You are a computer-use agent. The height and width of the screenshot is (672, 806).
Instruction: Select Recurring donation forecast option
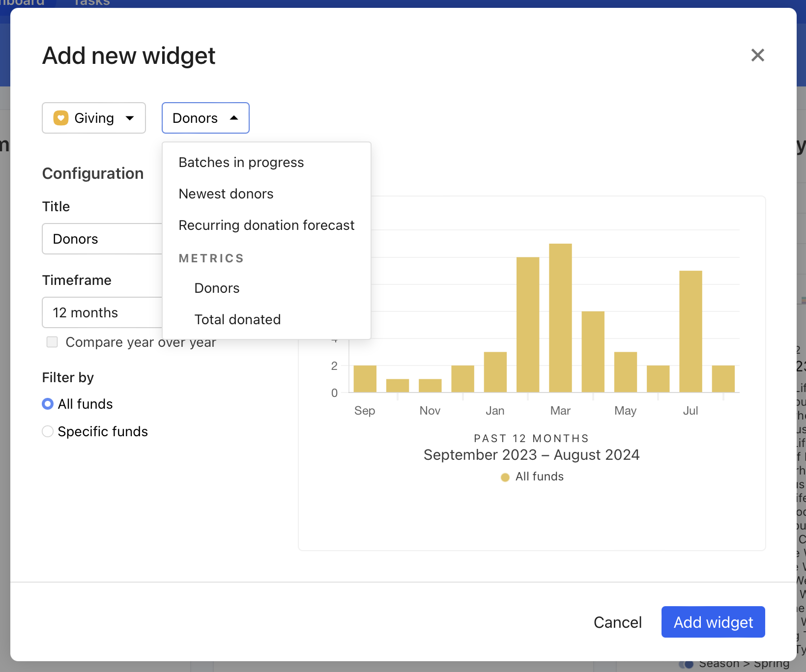click(266, 225)
